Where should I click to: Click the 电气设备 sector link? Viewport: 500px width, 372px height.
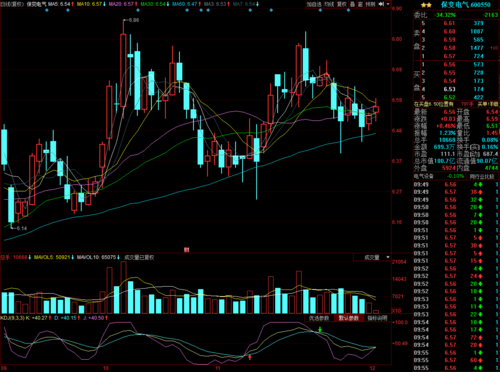424,176
